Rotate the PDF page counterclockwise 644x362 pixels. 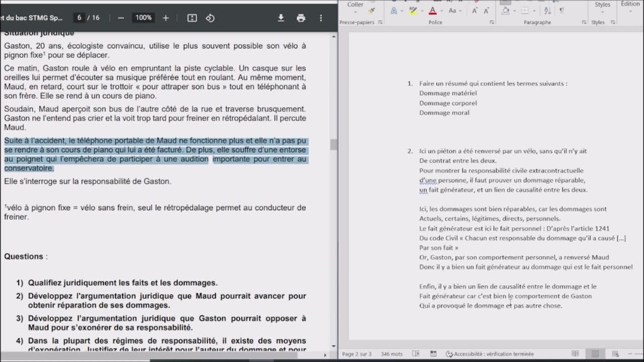(210, 18)
